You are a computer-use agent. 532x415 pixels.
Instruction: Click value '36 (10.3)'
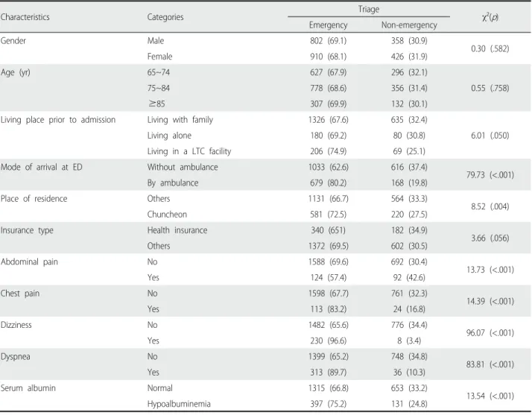pyautogui.click(x=409, y=372)
